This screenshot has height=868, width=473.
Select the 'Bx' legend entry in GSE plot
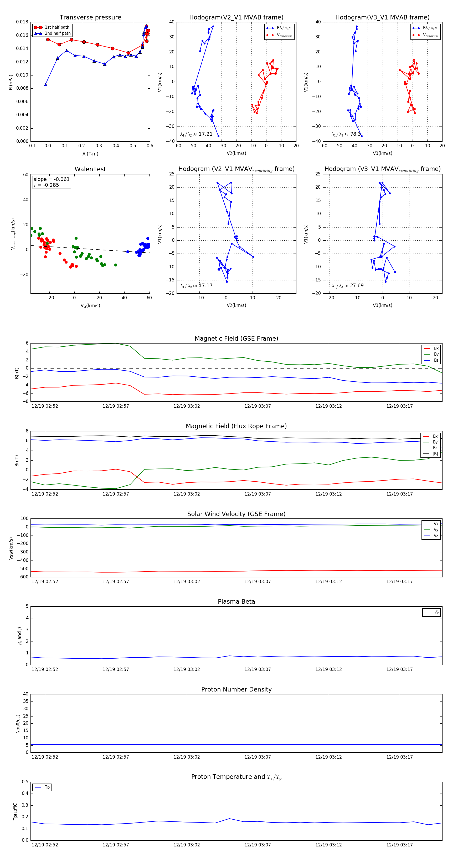431,349
